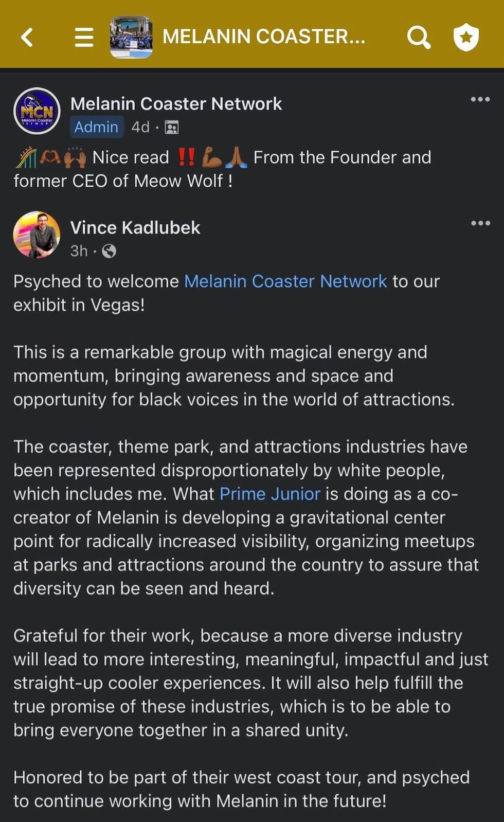Image resolution: width=504 pixels, height=822 pixels.
Task: Click the Melanin Coaster Network MCN logo avatar
Action: point(37,111)
